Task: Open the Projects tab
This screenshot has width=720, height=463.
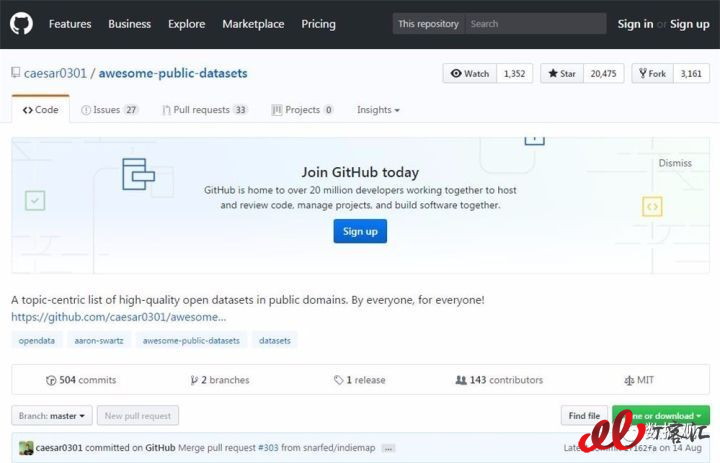Action: click(x=302, y=110)
